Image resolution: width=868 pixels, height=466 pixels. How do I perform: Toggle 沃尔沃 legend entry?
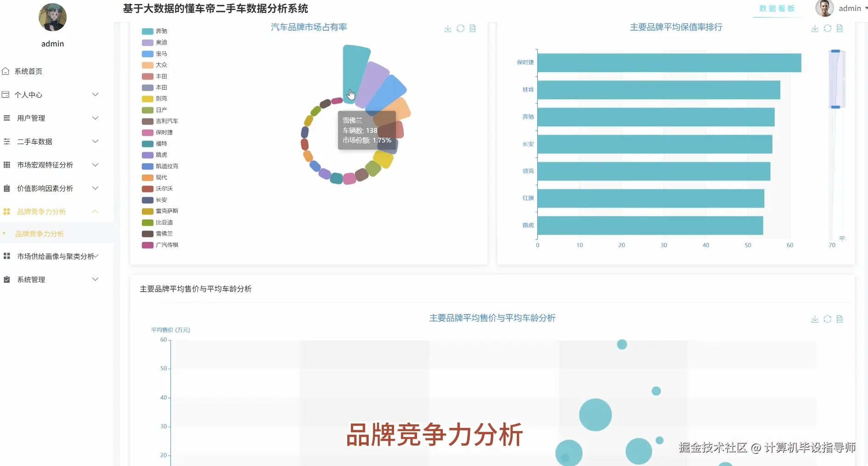point(158,189)
